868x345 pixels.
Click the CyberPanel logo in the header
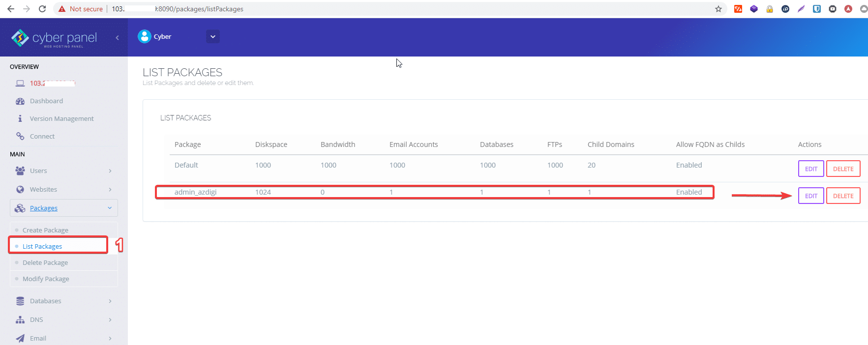coord(54,38)
